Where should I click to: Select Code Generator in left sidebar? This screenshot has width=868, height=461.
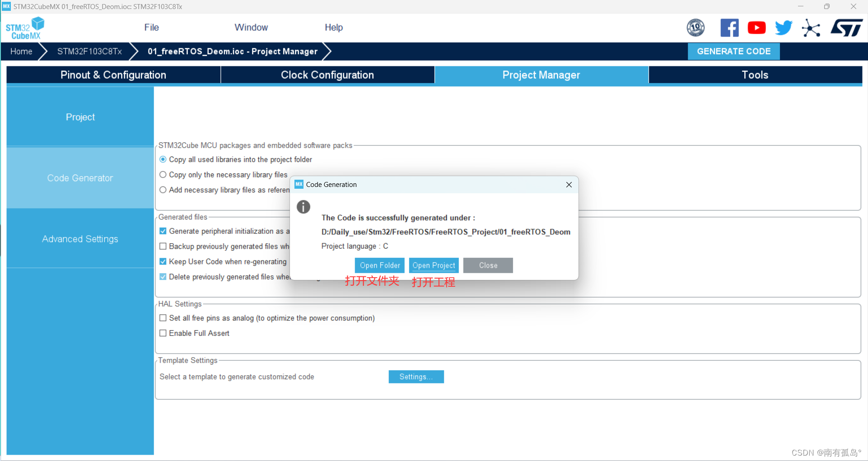tap(80, 178)
